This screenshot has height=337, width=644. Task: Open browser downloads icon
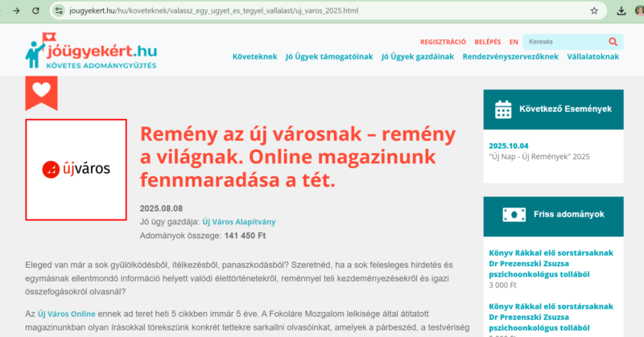point(621,10)
